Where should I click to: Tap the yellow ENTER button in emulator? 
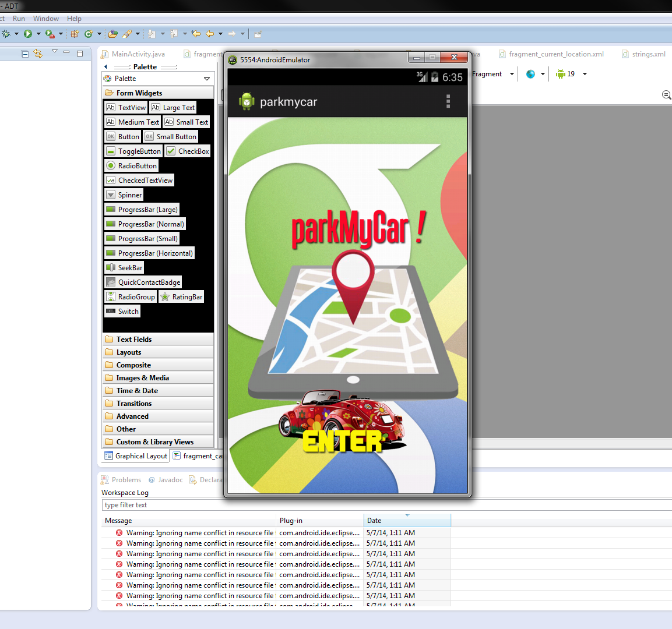pos(342,441)
